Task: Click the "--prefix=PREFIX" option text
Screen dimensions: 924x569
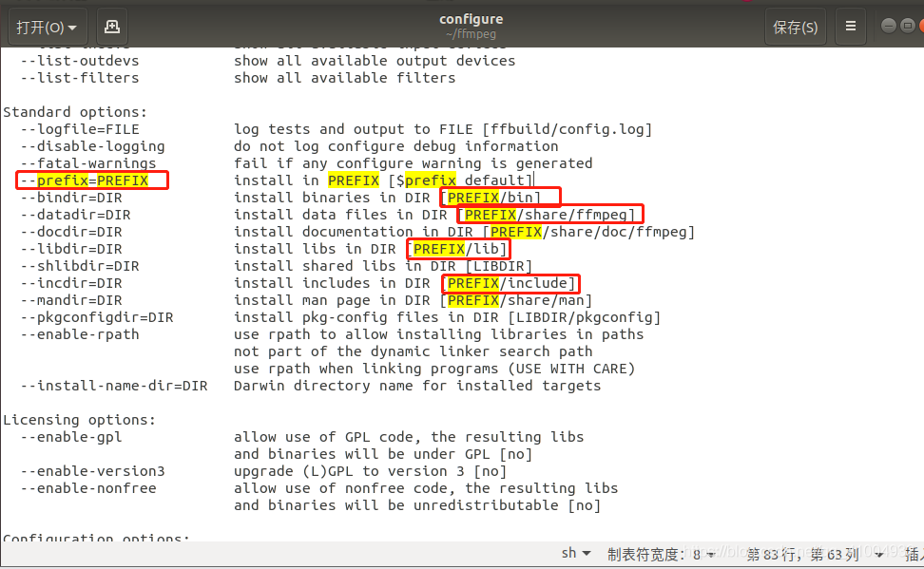Action: [85, 180]
